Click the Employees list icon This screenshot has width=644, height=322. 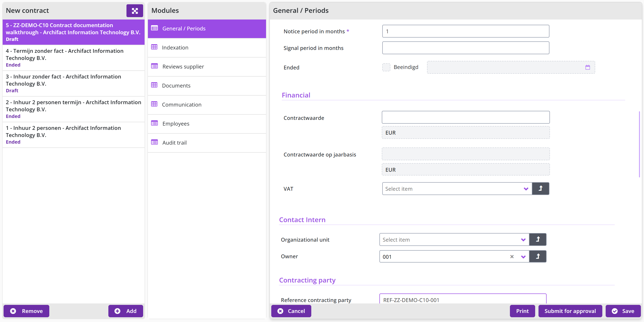click(x=155, y=123)
